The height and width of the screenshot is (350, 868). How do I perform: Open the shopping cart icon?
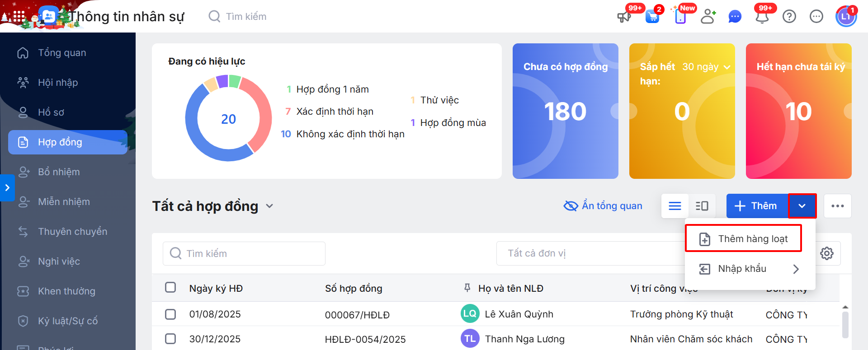[652, 17]
